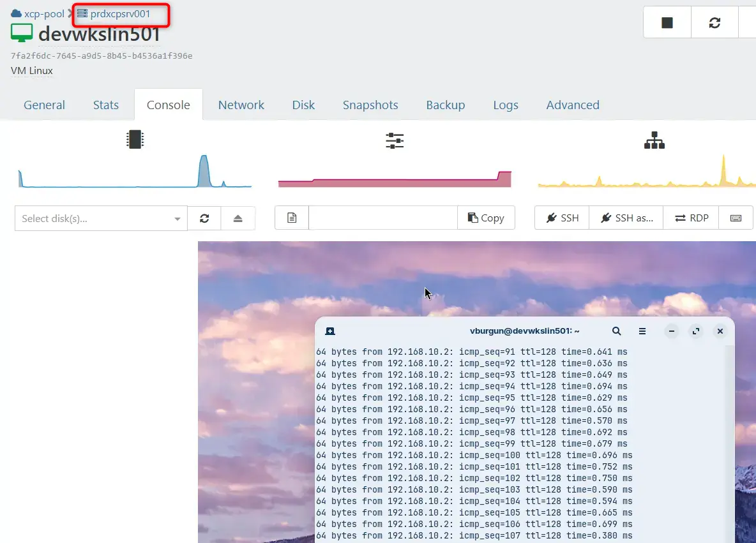Click the keyboard Ctrl+Alt+Del icon
This screenshot has height=543, width=756.
tap(736, 218)
